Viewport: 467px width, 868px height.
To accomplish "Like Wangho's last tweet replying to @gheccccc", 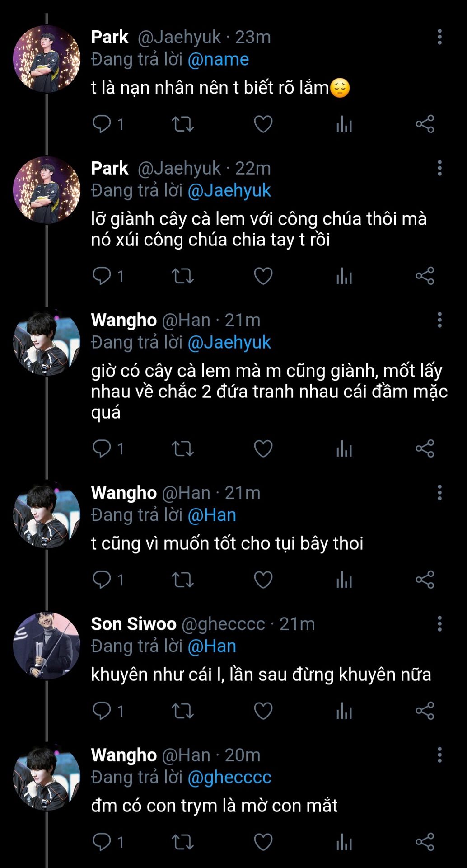I will 263,842.
